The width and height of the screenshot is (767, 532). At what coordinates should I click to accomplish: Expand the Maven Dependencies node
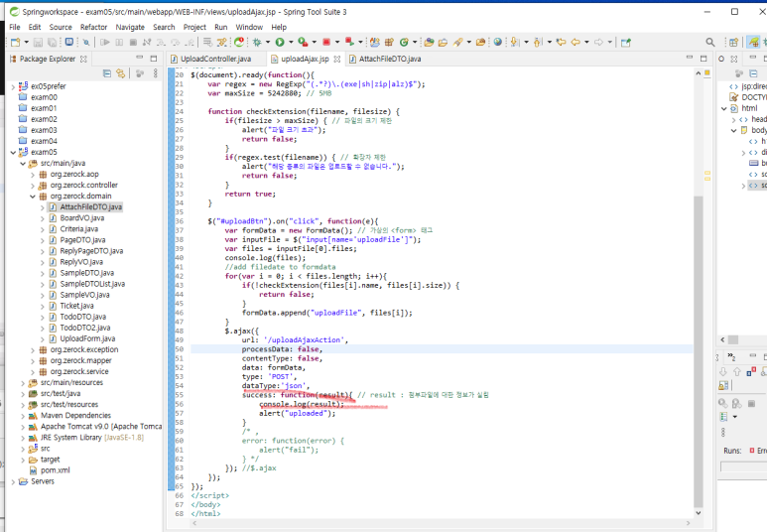click(23, 416)
